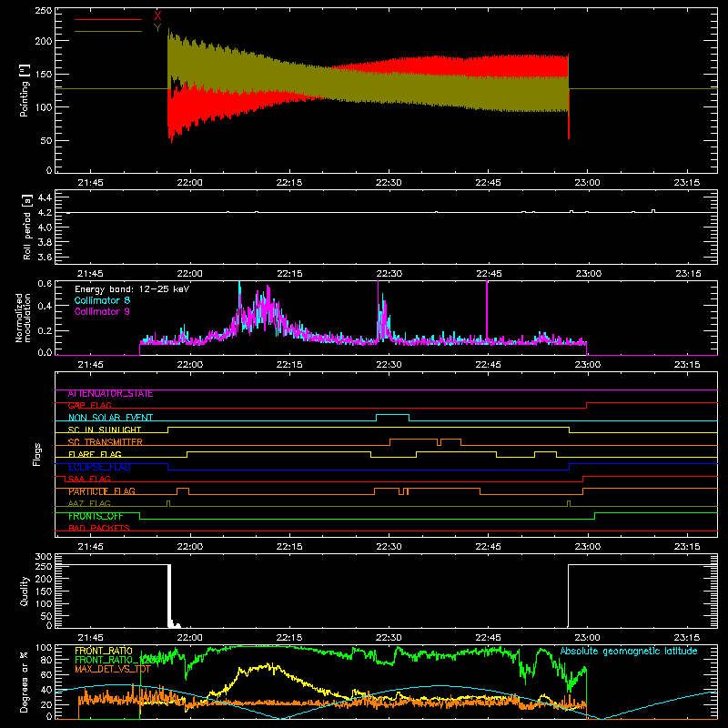Click the '4.4' tick on Roll period axis
Image resolution: width=728 pixels, height=728 pixels.
click(x=45, y=197)
